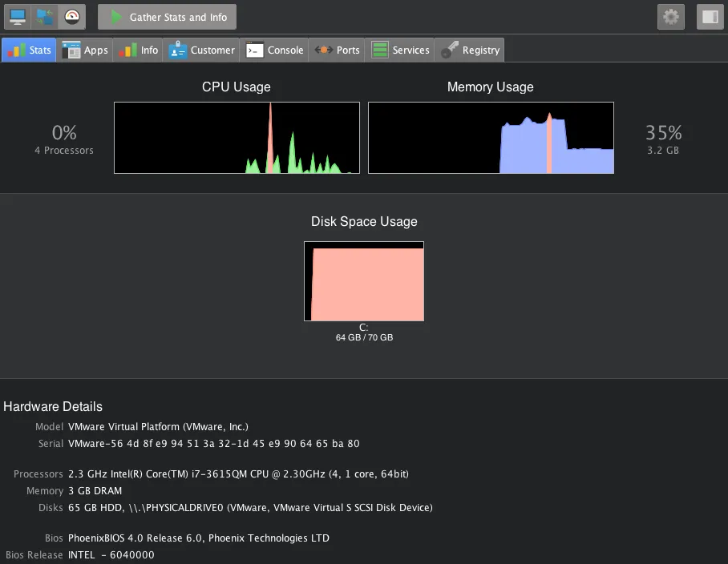
Task: Click the key icon on the Registry tab
Action: pyautogui.click(x=450, y=49)
